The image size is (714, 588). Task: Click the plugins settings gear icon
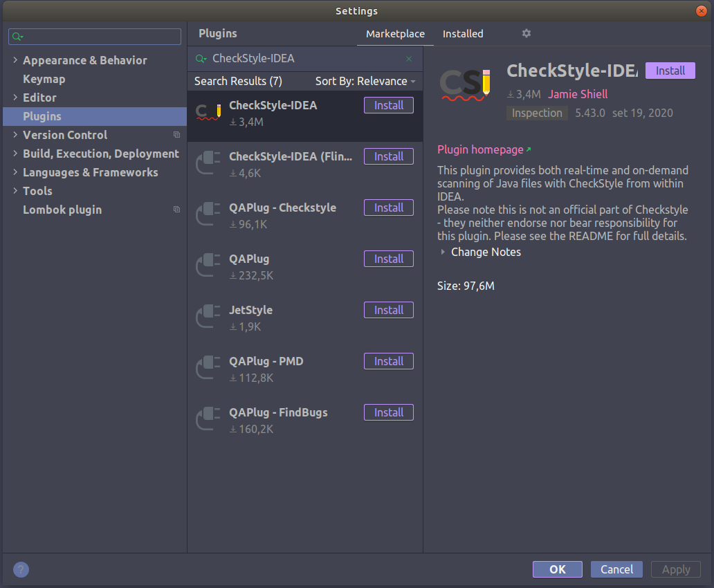point(526,33)
